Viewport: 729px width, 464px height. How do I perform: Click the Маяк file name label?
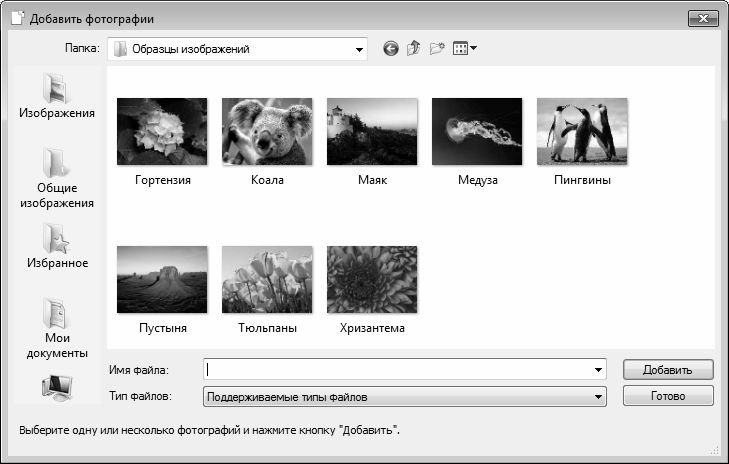tap(372, 180)
